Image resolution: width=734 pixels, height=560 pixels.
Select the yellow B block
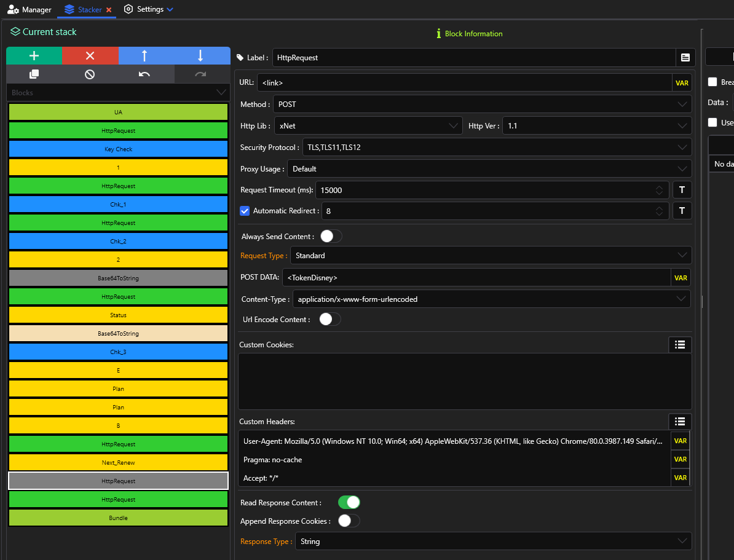click(x=119, y=425)
